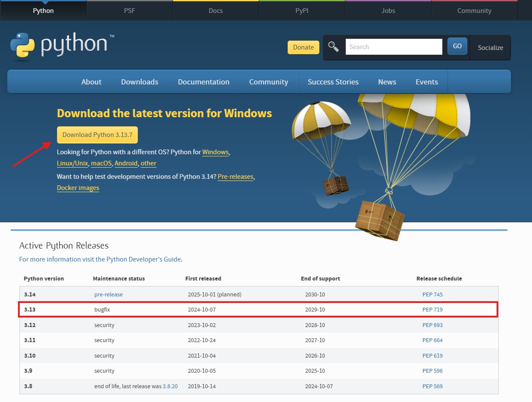The width and height of the screenshot is (532, 402).
Task: Click the 2029-10 end of support date
Action: pos(315,309)
